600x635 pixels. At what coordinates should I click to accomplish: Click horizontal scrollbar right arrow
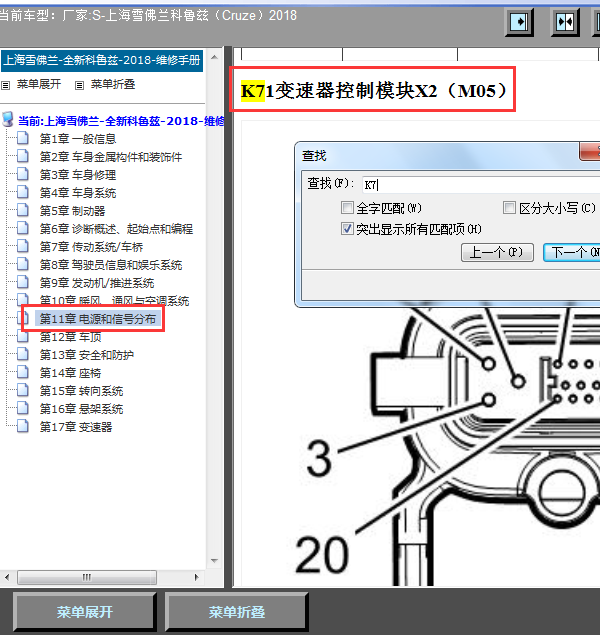[x=197, y=577]
